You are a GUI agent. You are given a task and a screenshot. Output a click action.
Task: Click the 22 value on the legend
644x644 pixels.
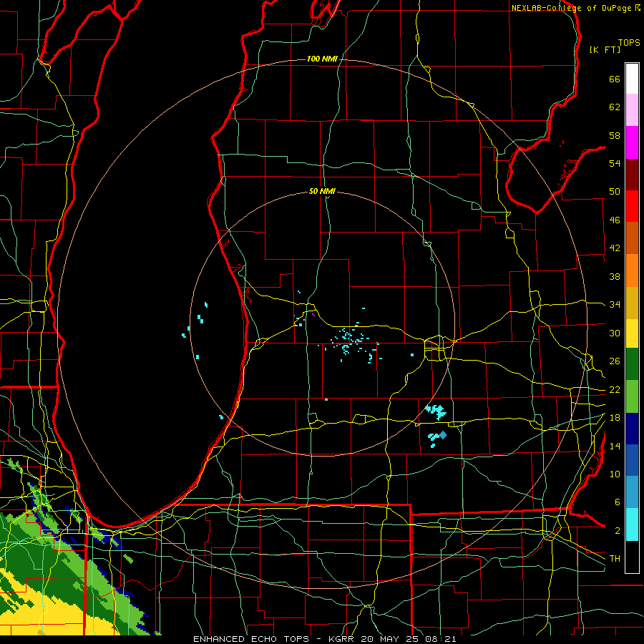(x=615, y=390)
